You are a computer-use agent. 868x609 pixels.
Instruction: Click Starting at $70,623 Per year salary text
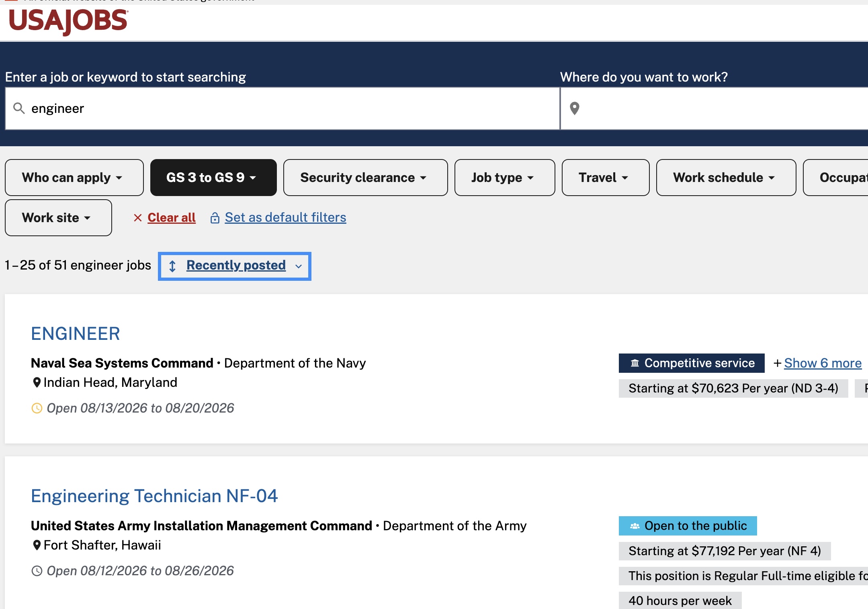(x=733, y=388)
